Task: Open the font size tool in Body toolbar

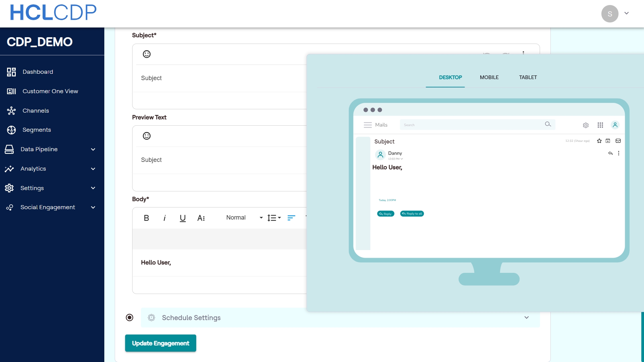Action: (201, 218)
